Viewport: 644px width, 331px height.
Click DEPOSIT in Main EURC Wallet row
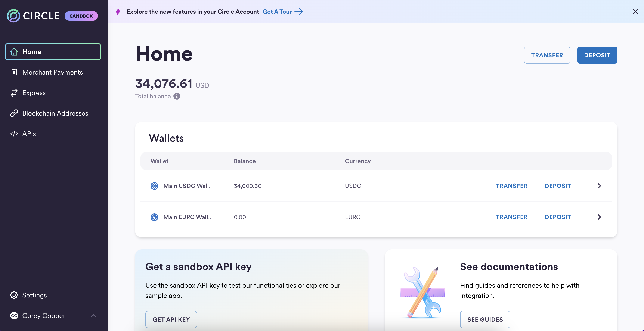tap(558, 217)
